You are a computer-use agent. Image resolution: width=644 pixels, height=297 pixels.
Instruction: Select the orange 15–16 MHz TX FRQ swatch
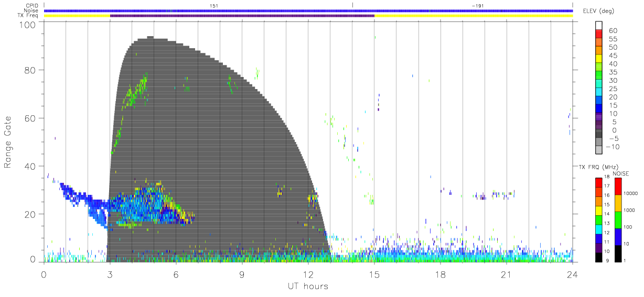coord(599,201)
